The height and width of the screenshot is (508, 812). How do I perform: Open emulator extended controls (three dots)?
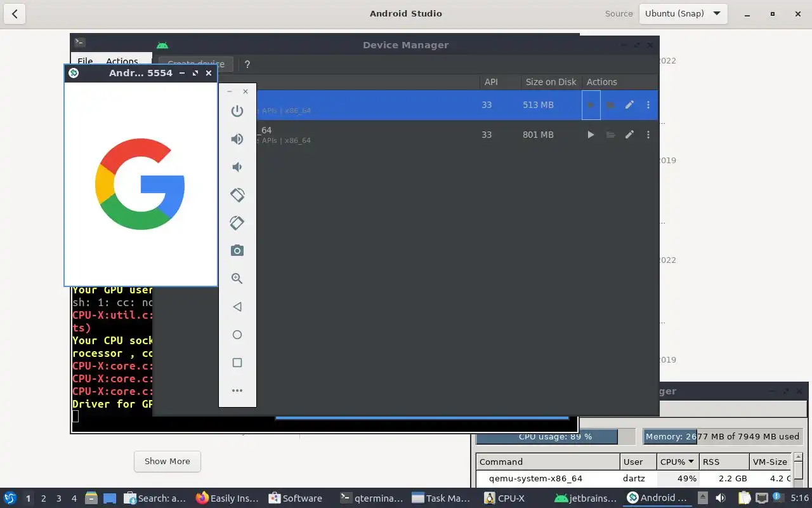[237, 391]
